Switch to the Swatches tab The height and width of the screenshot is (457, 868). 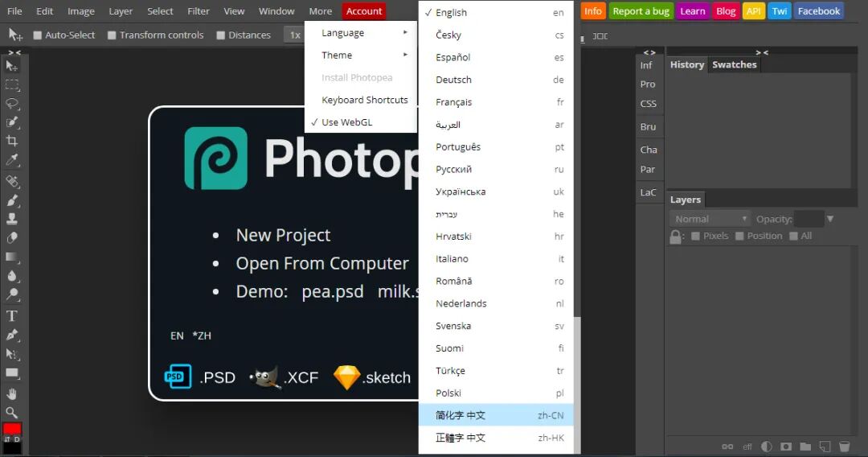click(734, 64)
